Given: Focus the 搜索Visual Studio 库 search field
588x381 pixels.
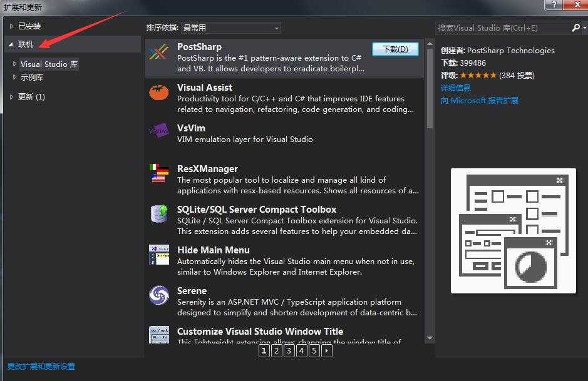Looking at the screenshot, I should click(x=503, y=28).
